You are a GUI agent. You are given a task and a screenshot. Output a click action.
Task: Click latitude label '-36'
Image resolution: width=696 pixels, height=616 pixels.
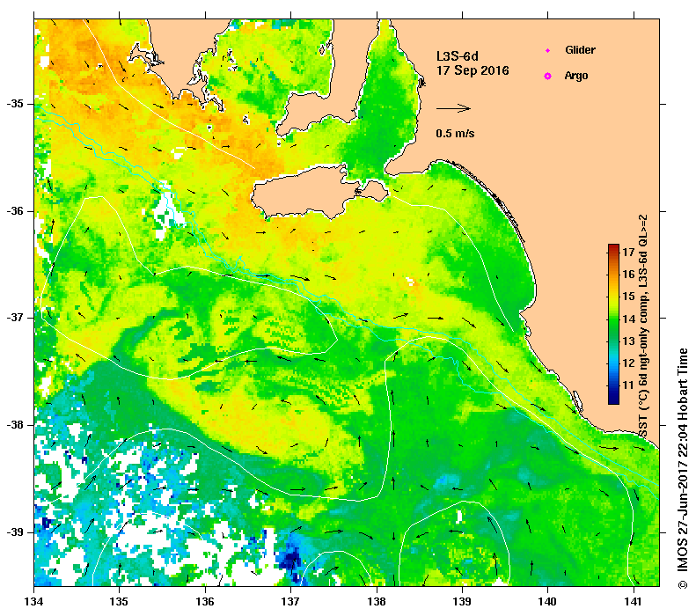(16, 211)
